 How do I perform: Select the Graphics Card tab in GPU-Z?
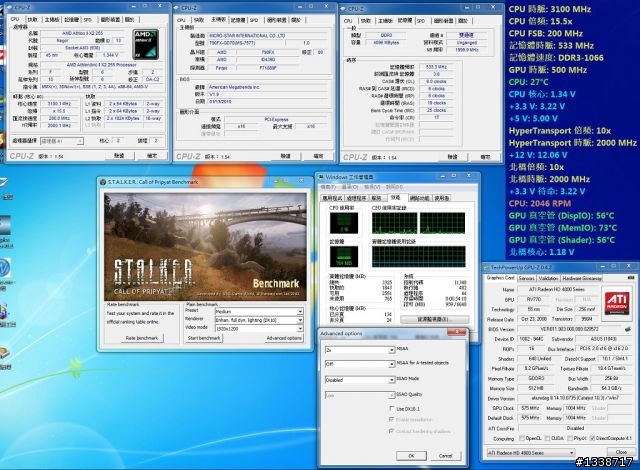500,278
